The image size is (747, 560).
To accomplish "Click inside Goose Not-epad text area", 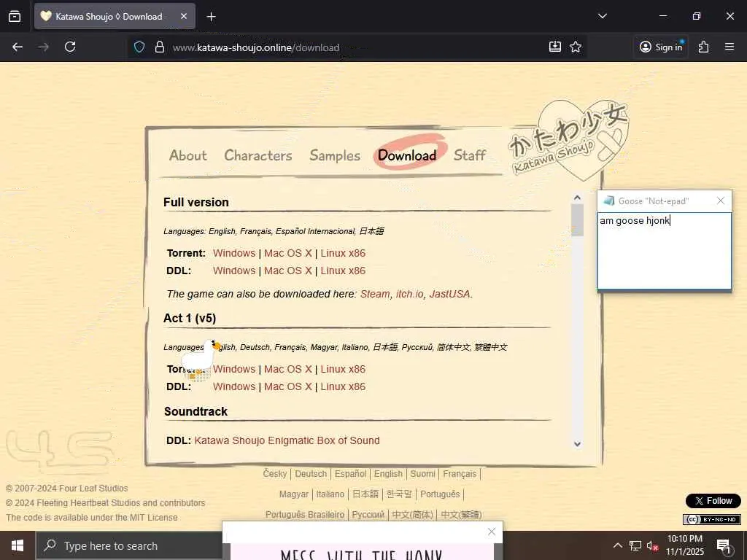I will 665,251.
